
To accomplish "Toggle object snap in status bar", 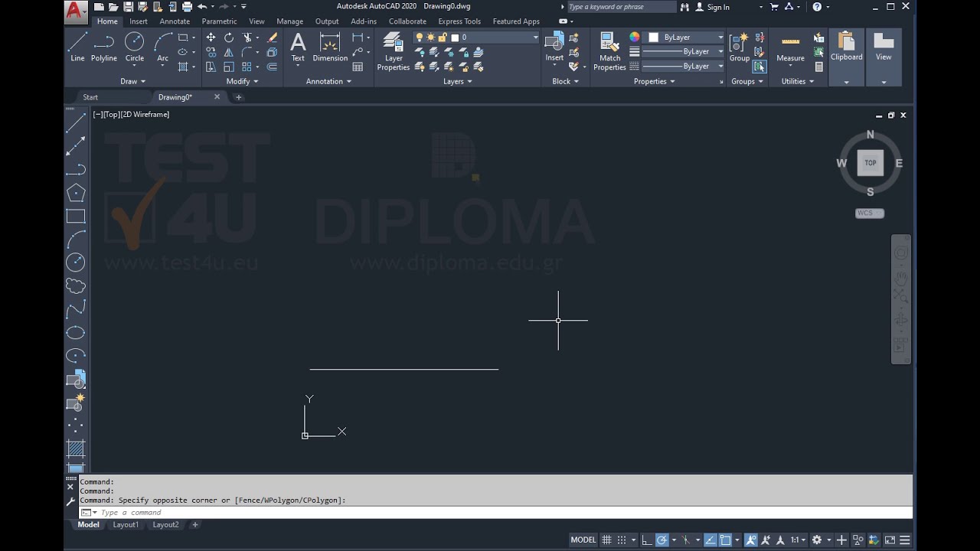I will click(x=725, y=540).
